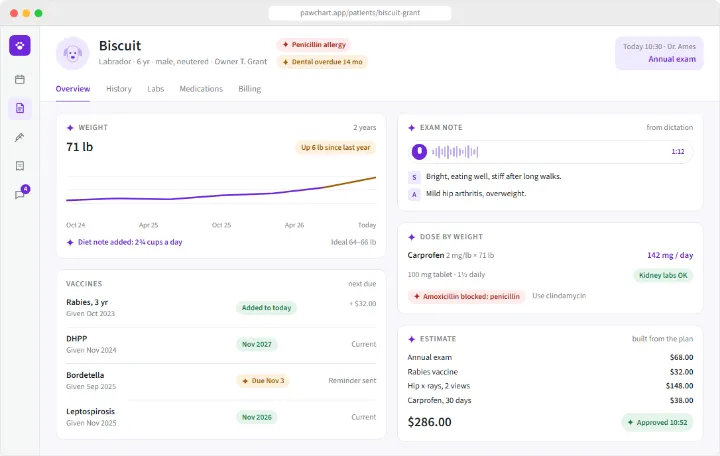Switch to the Labs tab
This screenshot has height=456, width=720.
click(x=156, y=89)
